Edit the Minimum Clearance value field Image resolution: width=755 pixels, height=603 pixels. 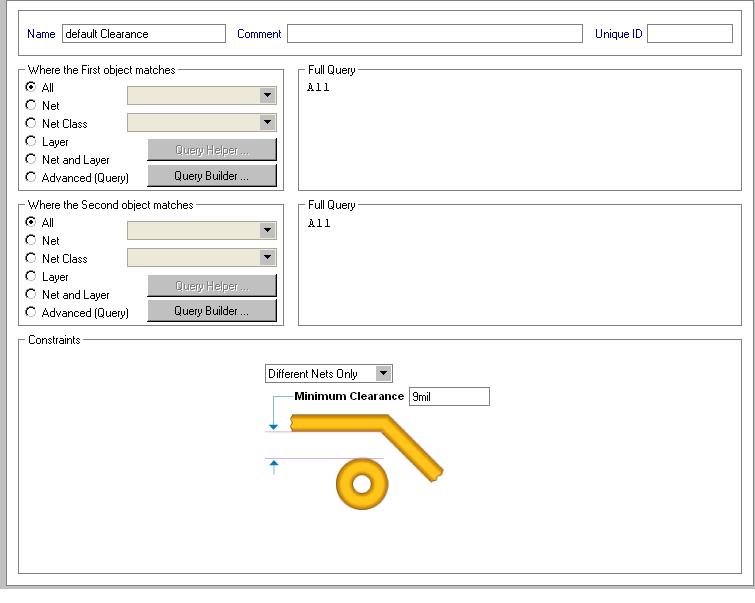pyautogui.click(x=449, y=397)
